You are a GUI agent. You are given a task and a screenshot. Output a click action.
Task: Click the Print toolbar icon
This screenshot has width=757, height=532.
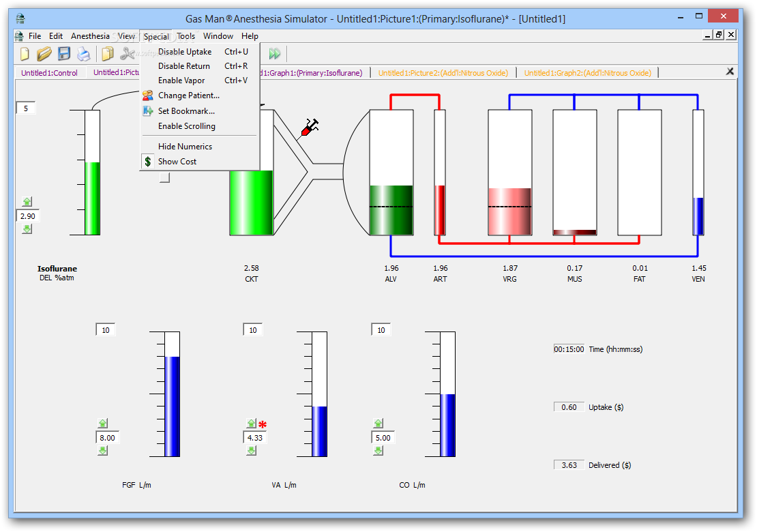[83, 54]
